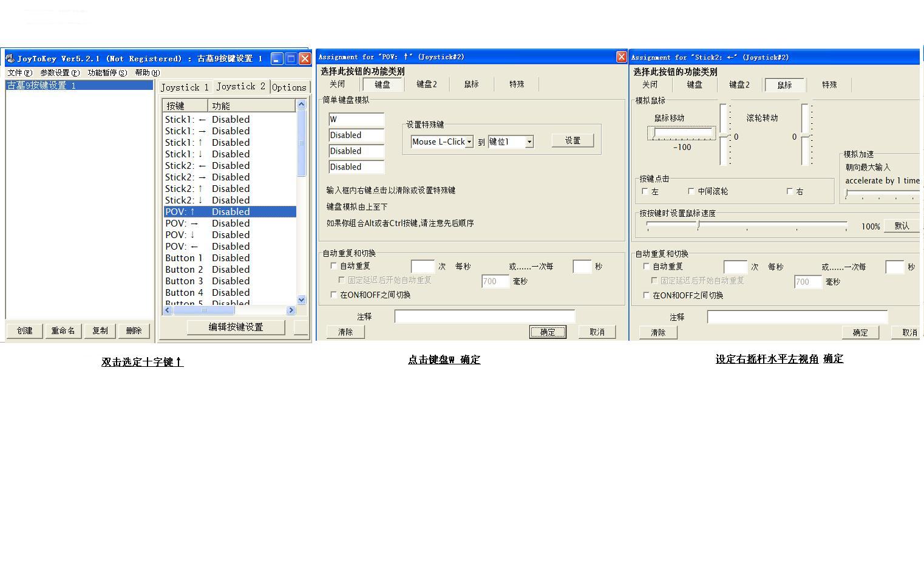Check the 中间滚轮 checkbox
This screenshot has width=924, height=577.
click(691, 191)
